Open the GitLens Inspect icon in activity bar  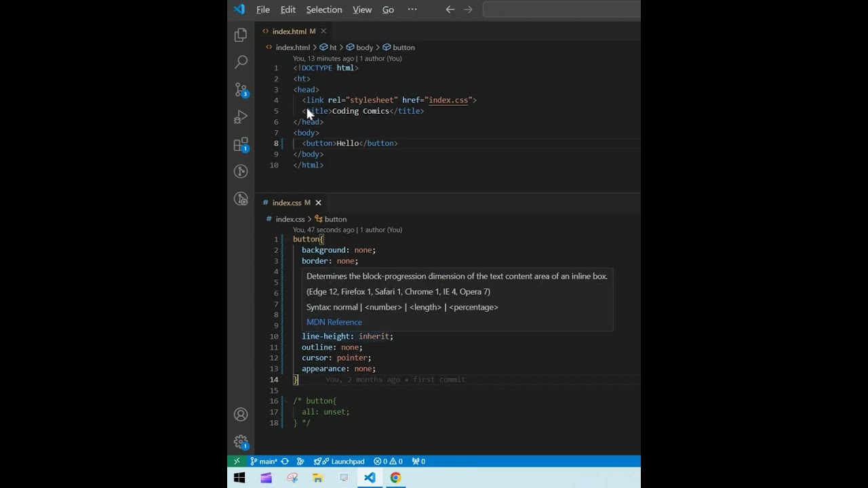coord(241,199)
